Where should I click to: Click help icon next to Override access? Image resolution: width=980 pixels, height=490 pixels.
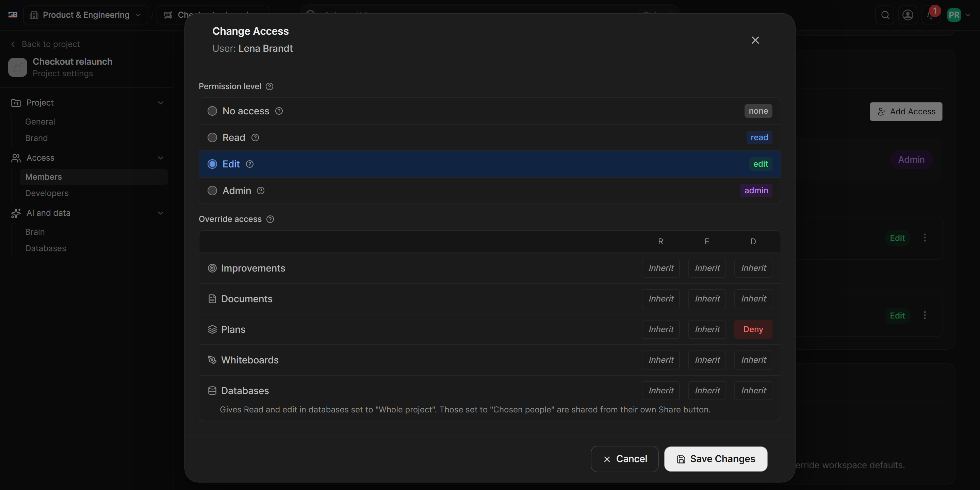270,219
